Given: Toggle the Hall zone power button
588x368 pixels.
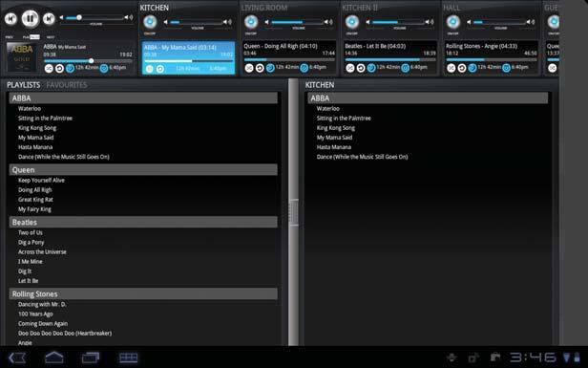Looking at the screenshot, I should (x=453, y=22).
